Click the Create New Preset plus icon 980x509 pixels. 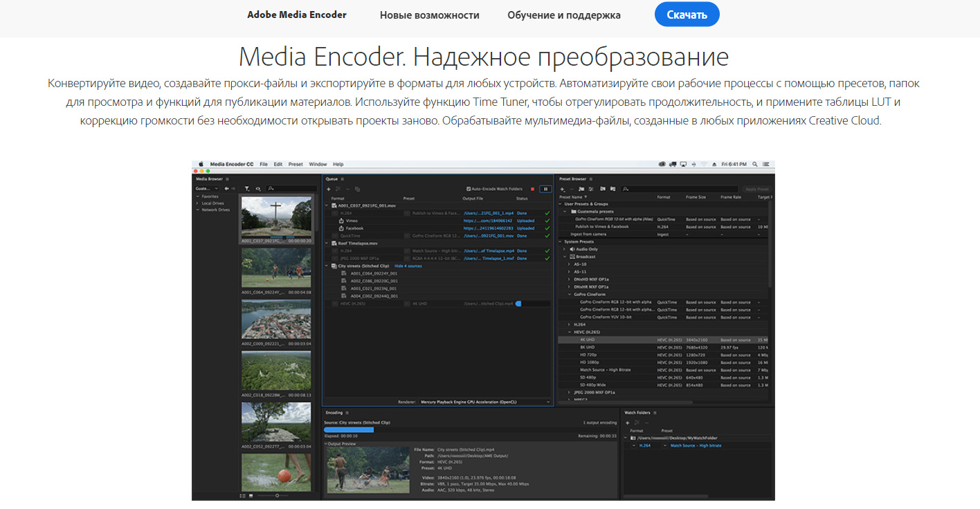(x=562, y=188)
